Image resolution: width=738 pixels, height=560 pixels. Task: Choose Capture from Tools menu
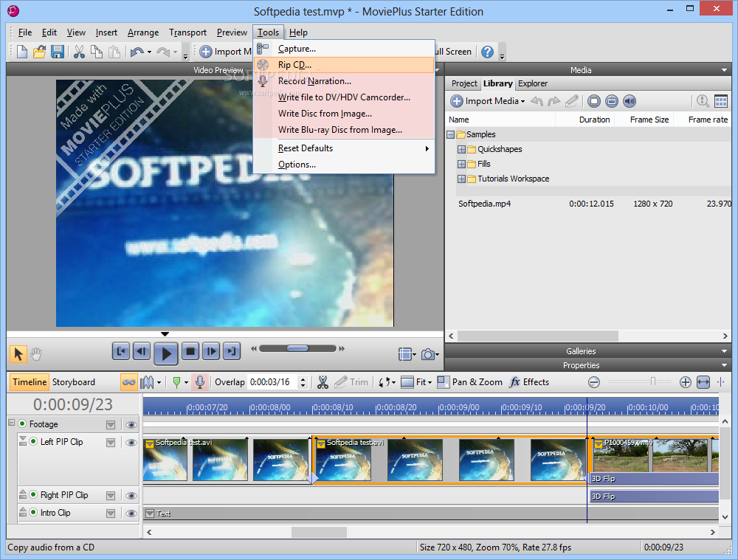pos(344,49)
